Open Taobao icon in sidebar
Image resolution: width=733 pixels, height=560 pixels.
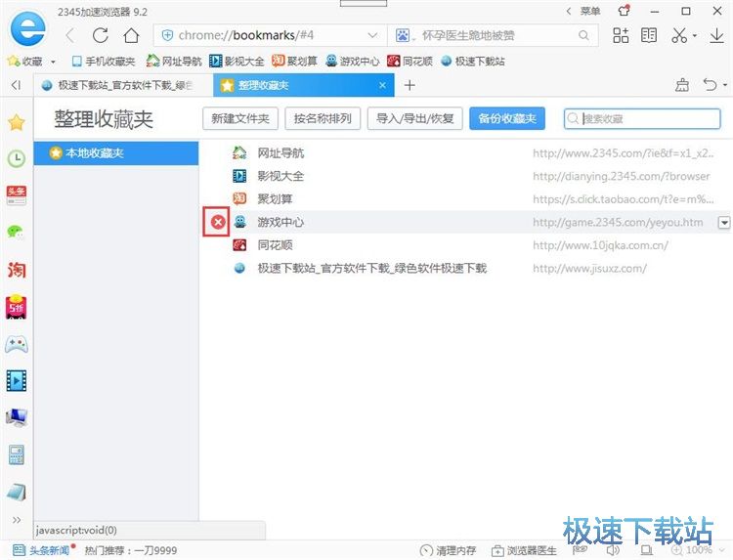pyautogui.click(x=17, y=270)
